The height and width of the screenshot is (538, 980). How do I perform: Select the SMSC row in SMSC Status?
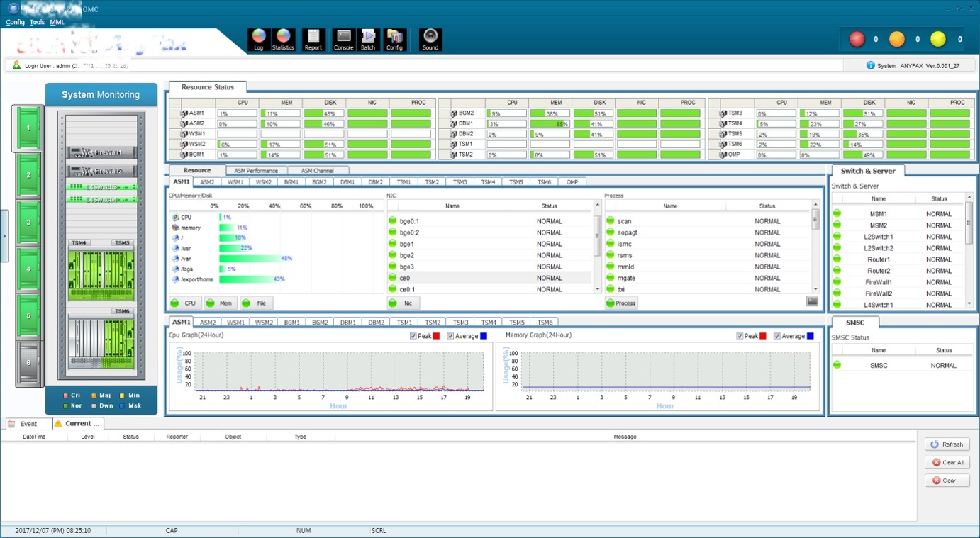point(902,366)
